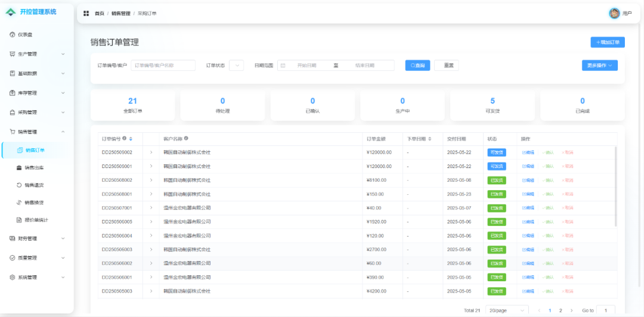Screen dimensions: 644x317
Task: Expand row DD250508002 details
Action: point(151,180)
